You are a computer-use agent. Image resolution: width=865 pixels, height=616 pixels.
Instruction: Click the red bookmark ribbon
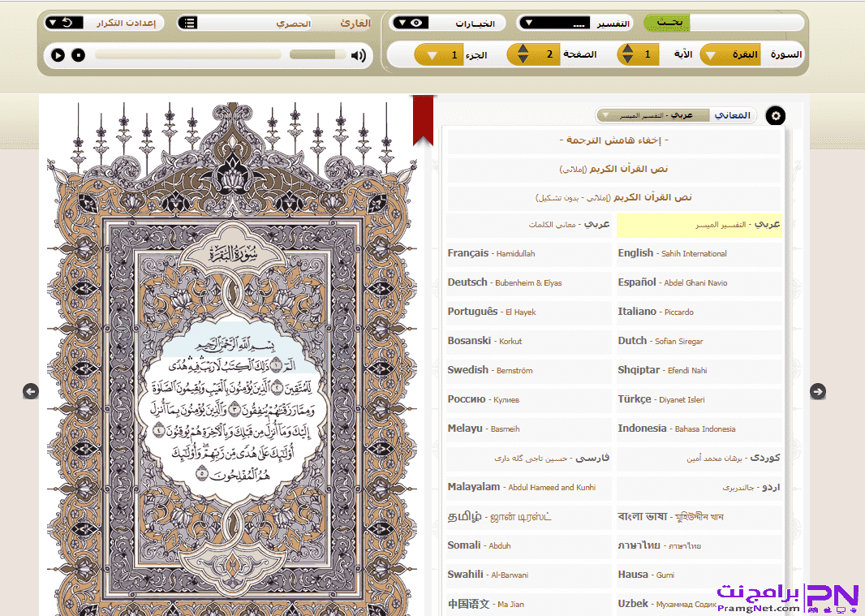point(423,120)
